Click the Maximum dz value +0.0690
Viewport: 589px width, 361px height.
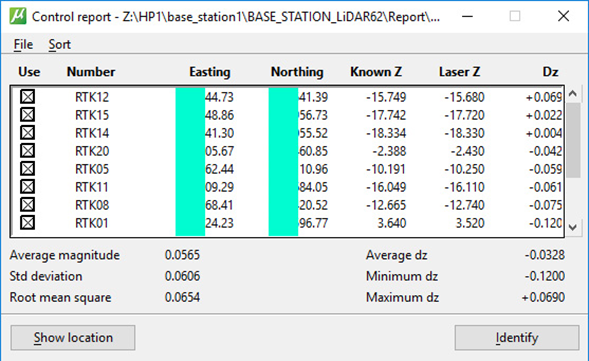click(x=543, y=297)
